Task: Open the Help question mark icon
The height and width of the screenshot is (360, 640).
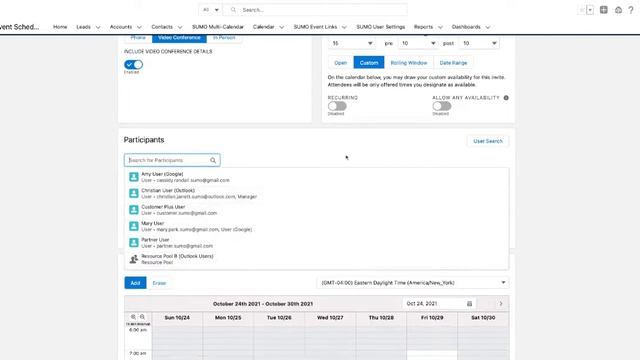Action: click(631, 10)
